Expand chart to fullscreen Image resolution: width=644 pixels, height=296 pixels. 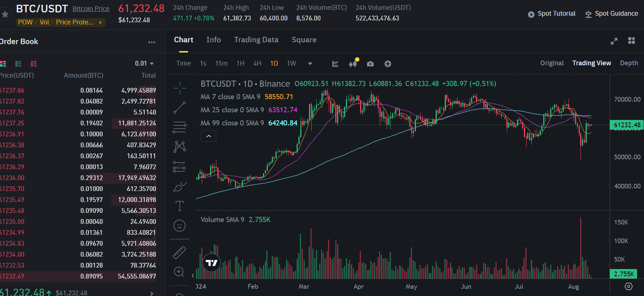coord(614,41)
